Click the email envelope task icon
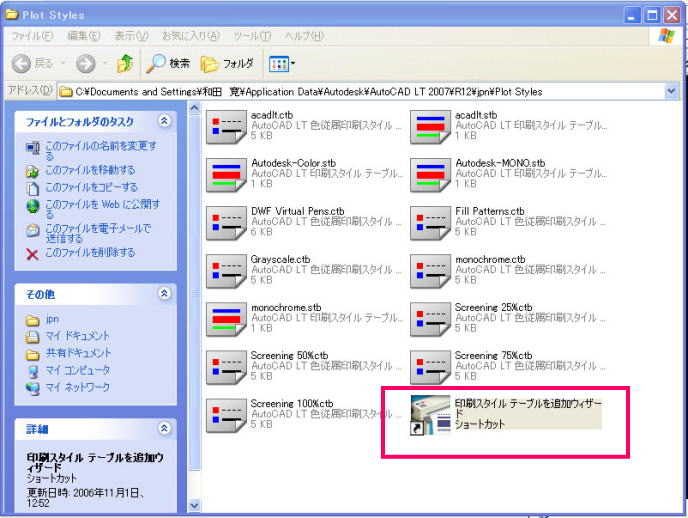The height and width of the screenshot is (518, 688). point(33,230)
